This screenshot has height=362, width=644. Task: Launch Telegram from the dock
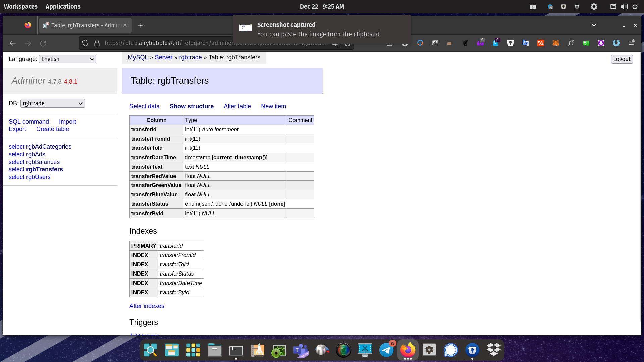[386, 350]
